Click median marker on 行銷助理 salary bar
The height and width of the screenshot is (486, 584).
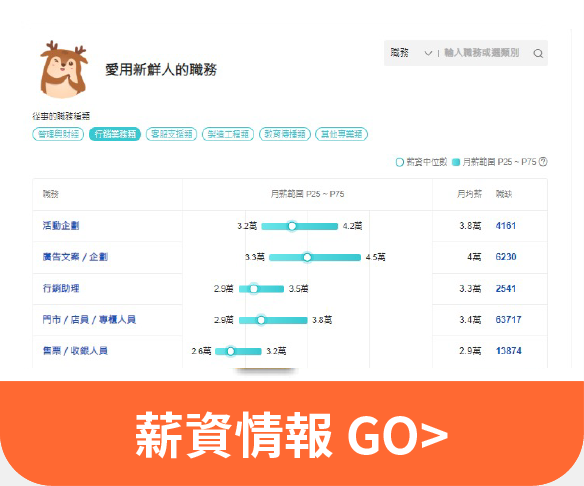[x=254, y=289]
